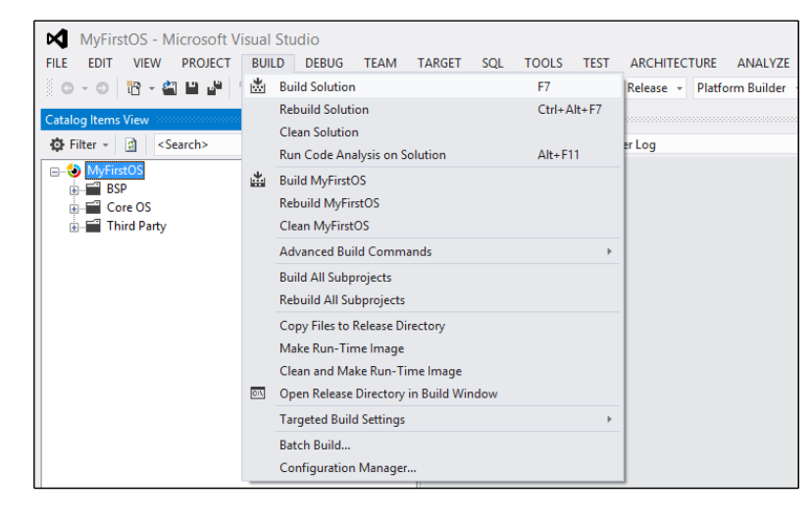
Task: Choose Clean MyFirstOS
Action: (432, 226)
